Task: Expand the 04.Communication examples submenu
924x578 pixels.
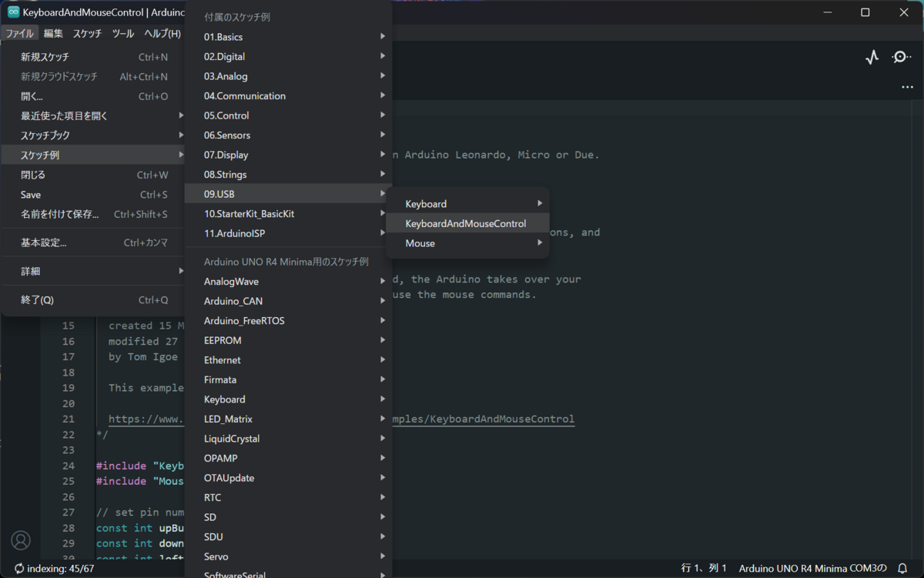Action: click(x=289, y=95)
